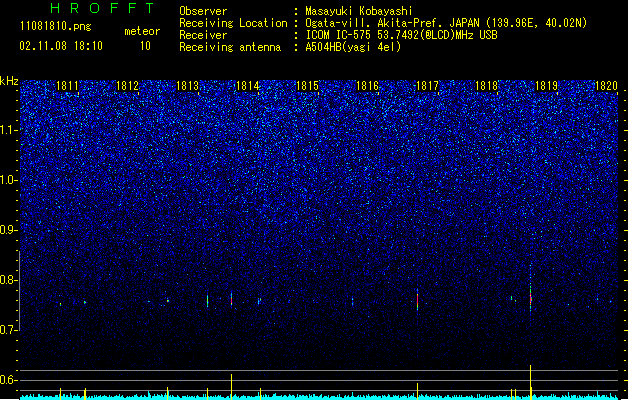
Task: Click the Receiving Location value text
Action: click(446, 23)
